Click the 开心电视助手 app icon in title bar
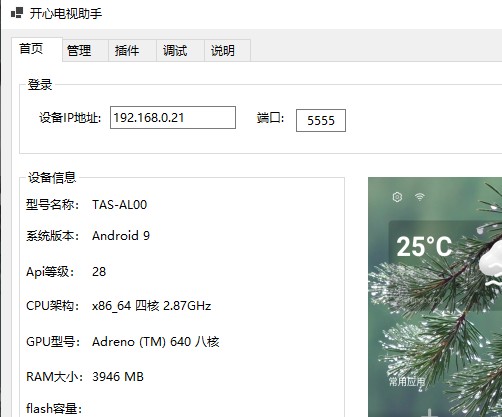 point(17,13)
